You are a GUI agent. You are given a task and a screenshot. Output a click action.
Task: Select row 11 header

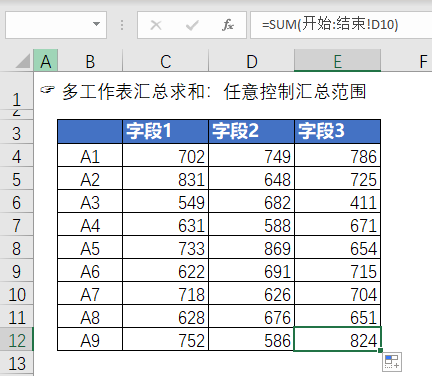tap(17, 316)
